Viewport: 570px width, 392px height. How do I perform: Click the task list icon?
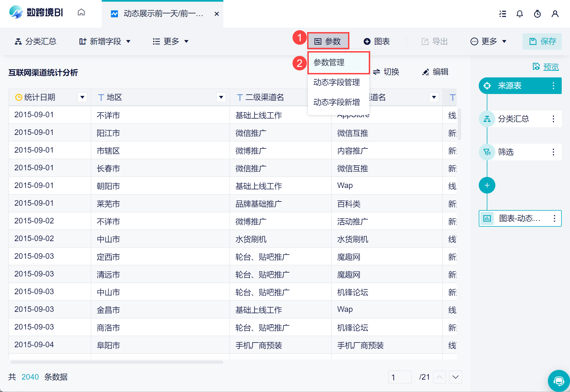click(x=502, y=14)
